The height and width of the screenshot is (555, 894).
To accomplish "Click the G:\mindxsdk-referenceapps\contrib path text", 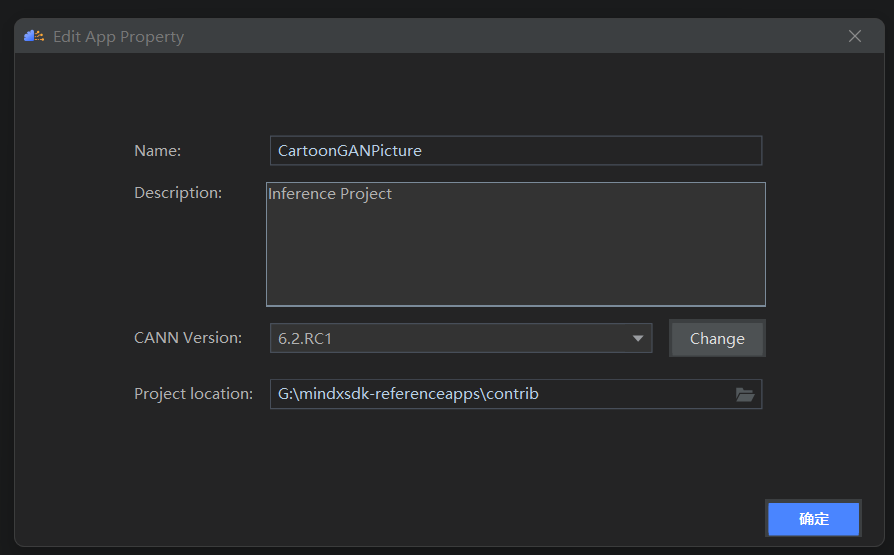I will tap(408, 394).
